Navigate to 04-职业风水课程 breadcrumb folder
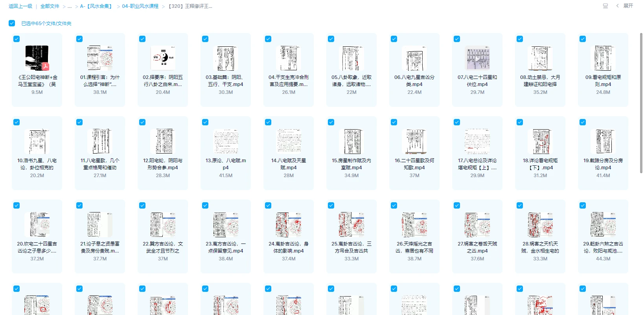 coord(140,6)
